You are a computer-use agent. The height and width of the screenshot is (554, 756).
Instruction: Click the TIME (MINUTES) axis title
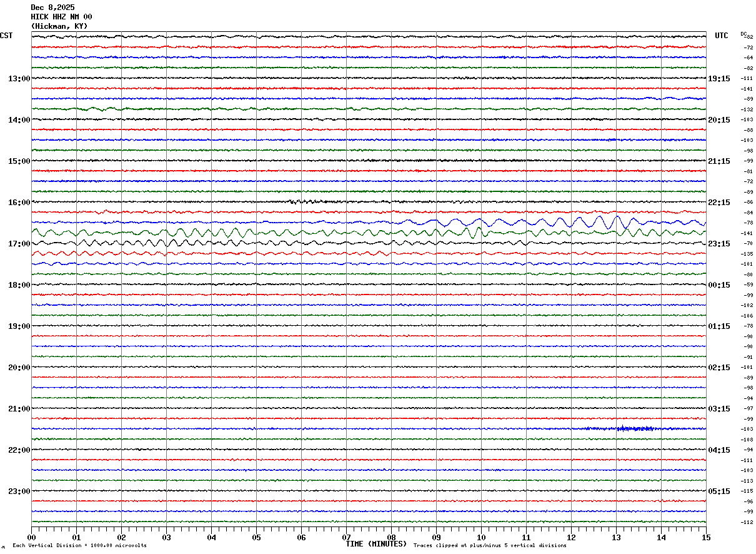click(376, 544)
